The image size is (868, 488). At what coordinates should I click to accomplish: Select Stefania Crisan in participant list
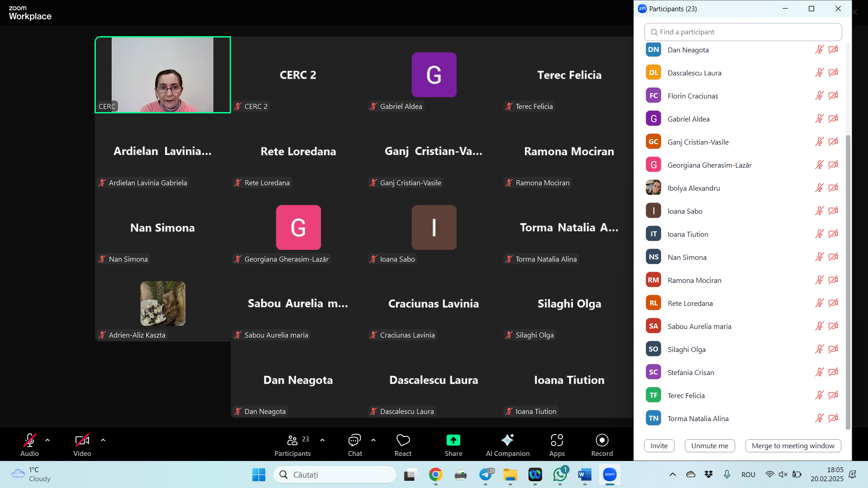(x=691, y=372)
